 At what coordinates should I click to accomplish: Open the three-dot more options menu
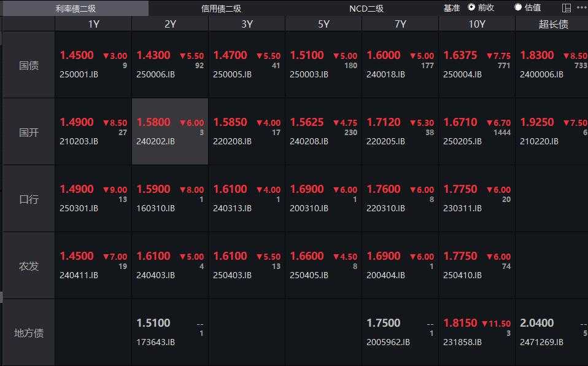click(581, 8)
